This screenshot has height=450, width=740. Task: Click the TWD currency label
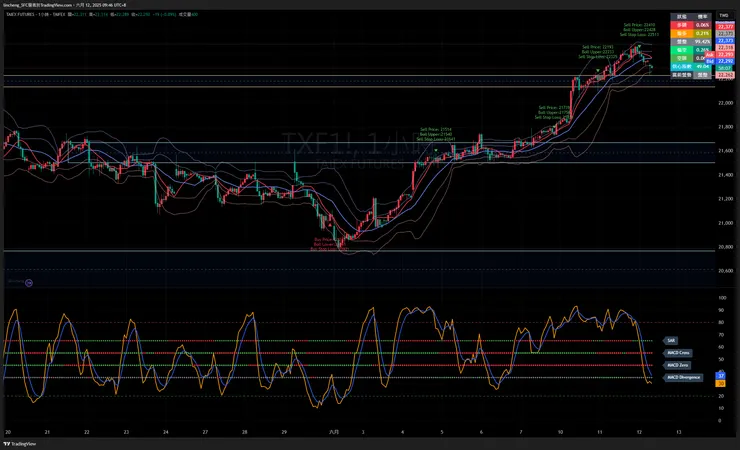click(x=723, y=15)
